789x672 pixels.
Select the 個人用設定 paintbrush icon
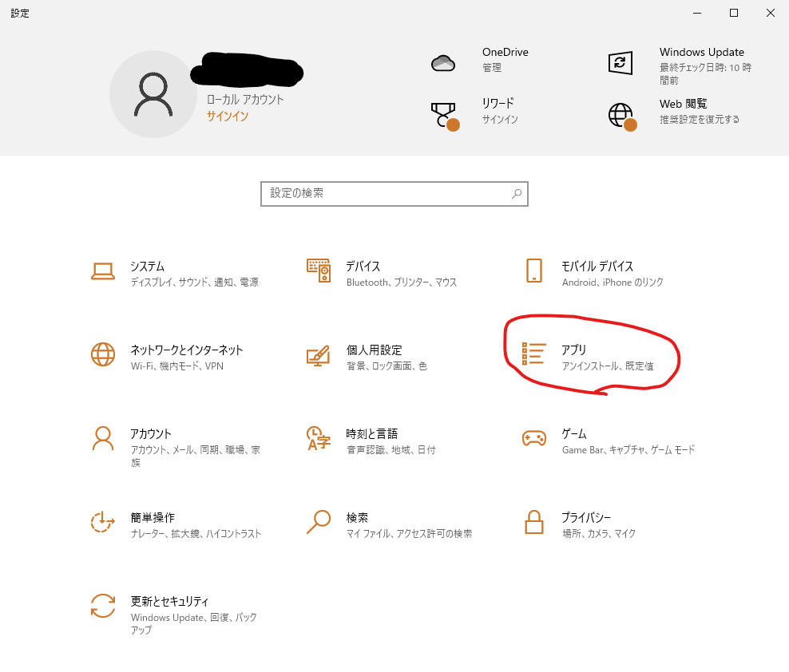[319, 355]
